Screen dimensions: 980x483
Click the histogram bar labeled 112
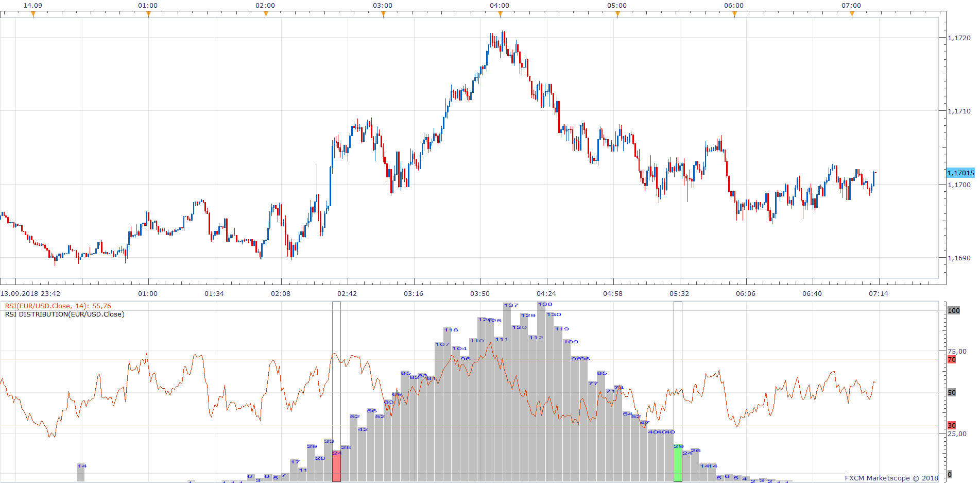pyautogui.click(x=533, y=409)
